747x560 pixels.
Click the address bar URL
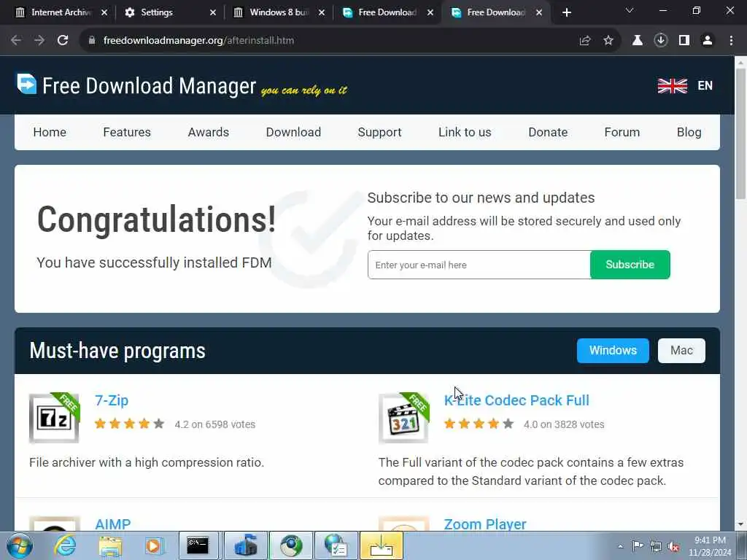point(198,41)
